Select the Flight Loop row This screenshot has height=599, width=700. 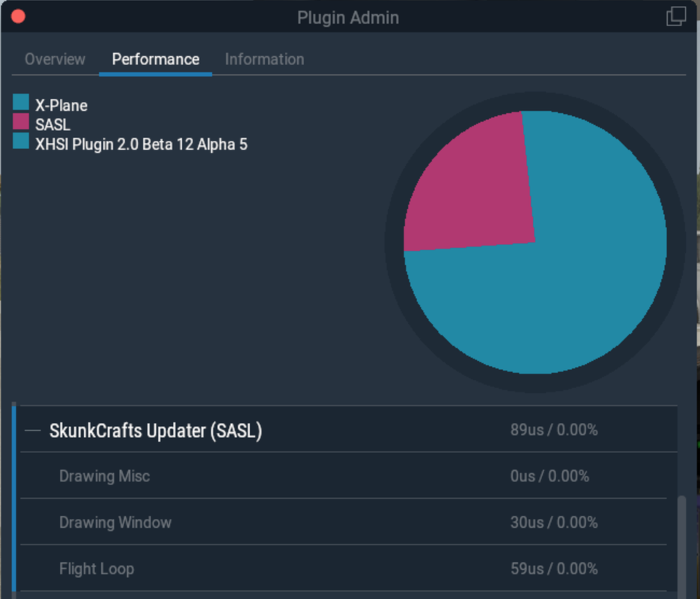pos(344,568)
